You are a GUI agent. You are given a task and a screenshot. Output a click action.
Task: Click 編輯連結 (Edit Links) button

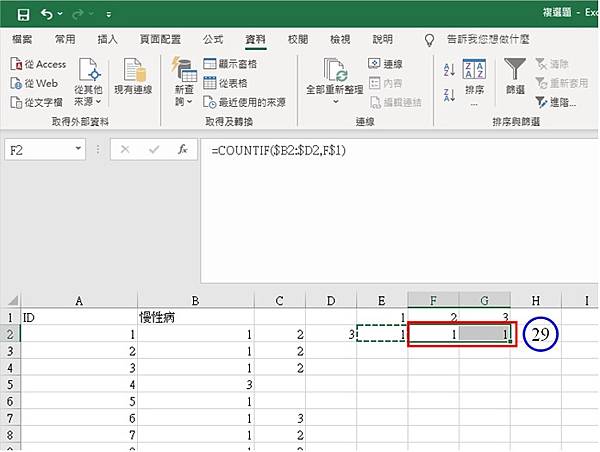[x=396, y=102]
